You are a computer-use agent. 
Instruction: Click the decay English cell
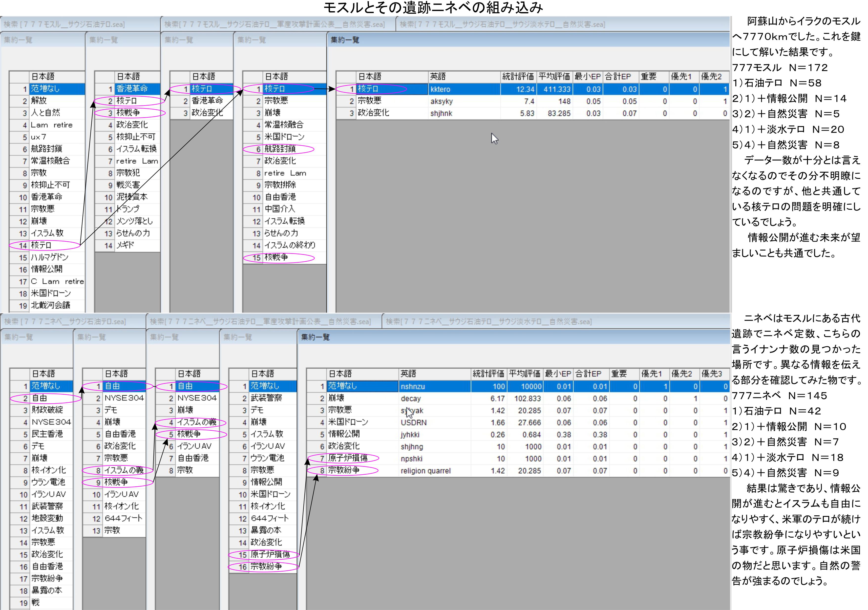pos(411,398)
